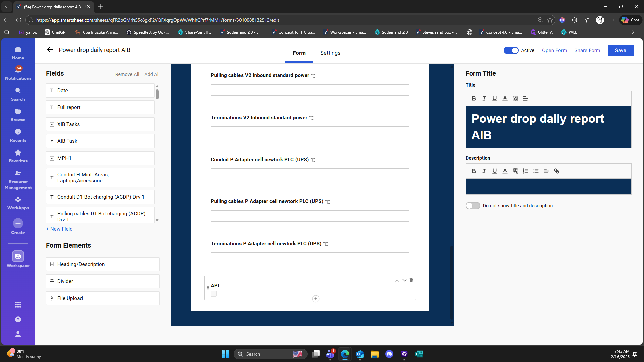Screen dimensions: 644x362
Task: Apply bold to the form Title
Action: 474,98
